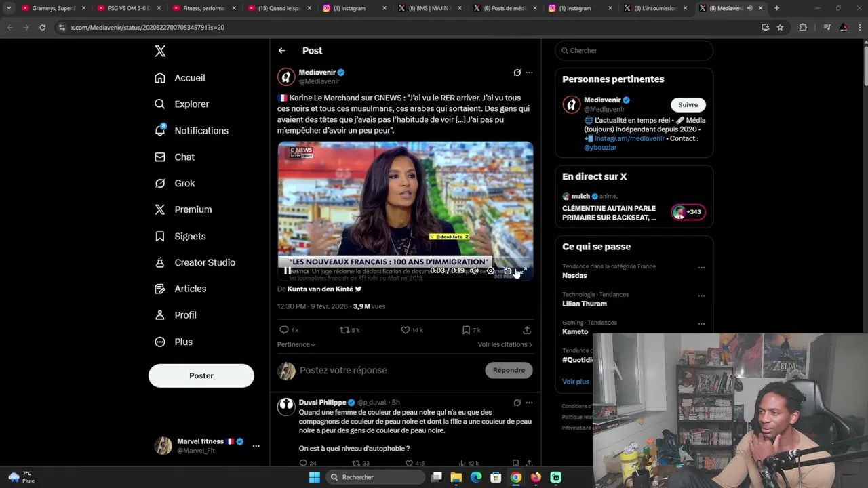Open instagr.am/mediavenir link
The width and height of the screenshot is (868, 488).
coord(629,138)
